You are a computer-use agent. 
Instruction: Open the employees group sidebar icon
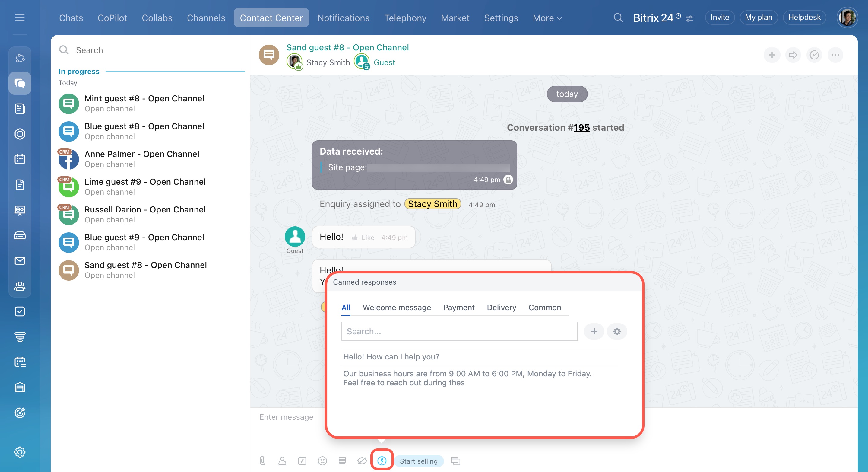click(20, 286)
